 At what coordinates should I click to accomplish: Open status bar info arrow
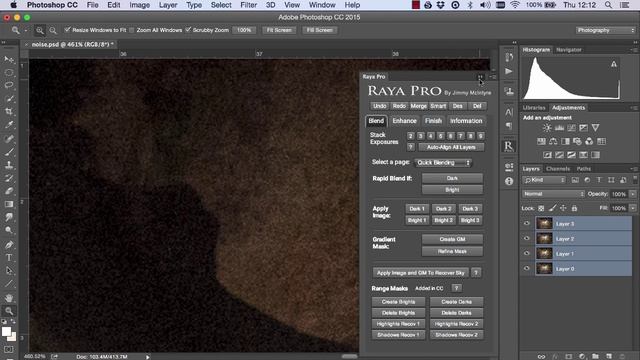click(x=147, y=357)
